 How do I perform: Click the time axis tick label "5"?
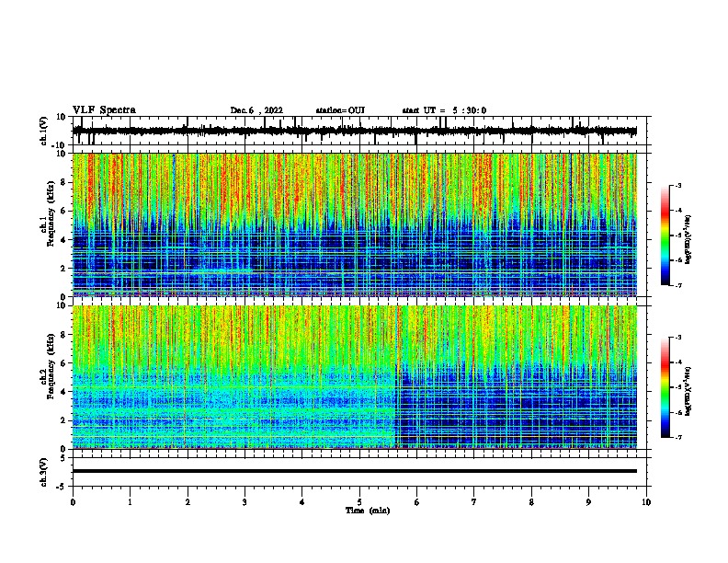pyautogui.click(x=359, y=502)
